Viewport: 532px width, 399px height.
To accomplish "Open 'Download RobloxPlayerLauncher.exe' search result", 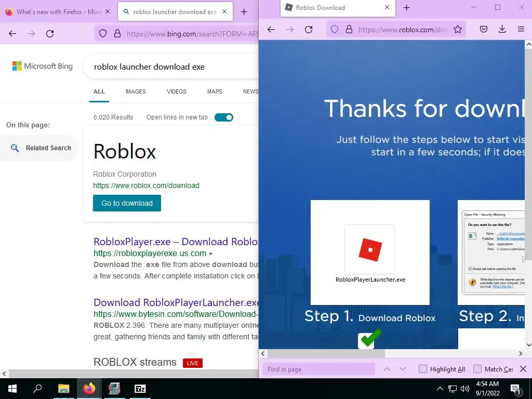I will [176, 302].
